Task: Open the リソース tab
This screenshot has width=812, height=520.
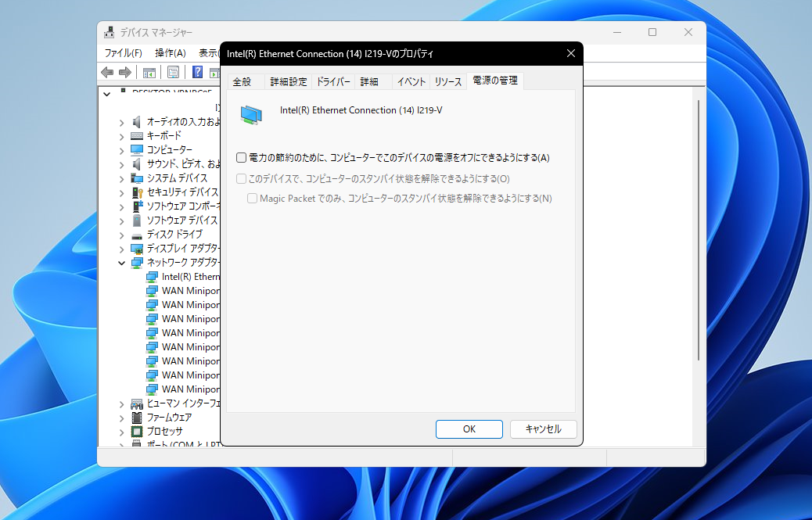Action: coord(448,82)
